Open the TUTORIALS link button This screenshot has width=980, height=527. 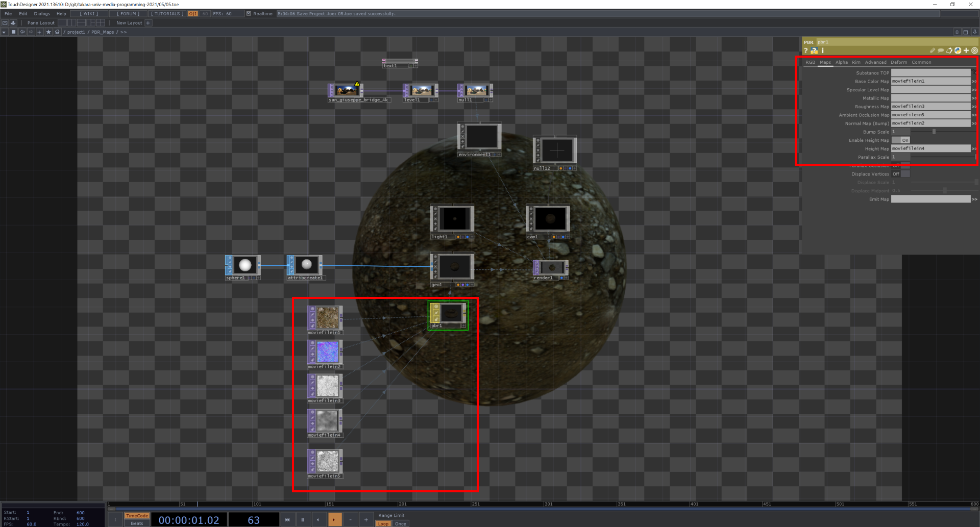coord(167,14)
